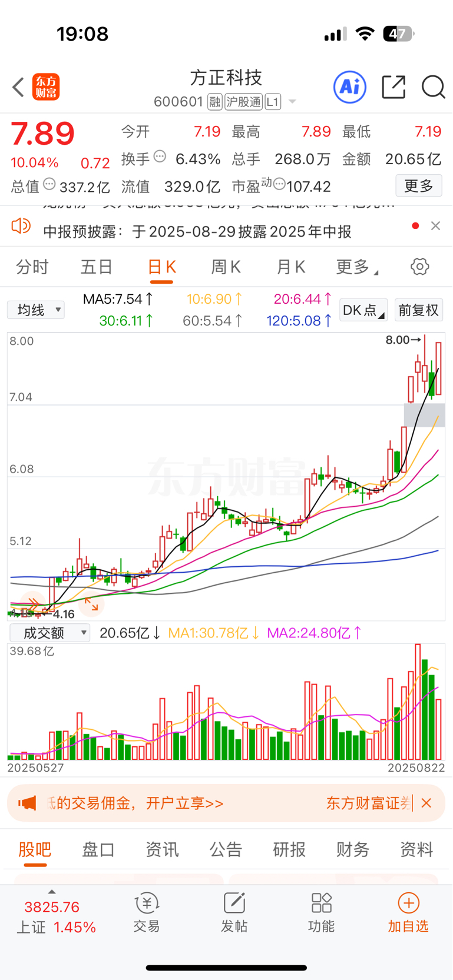The width and height of the screenshot is (453, 980).
Task: Tap the tallest red volume bar
Action: (x=418, y=702)
